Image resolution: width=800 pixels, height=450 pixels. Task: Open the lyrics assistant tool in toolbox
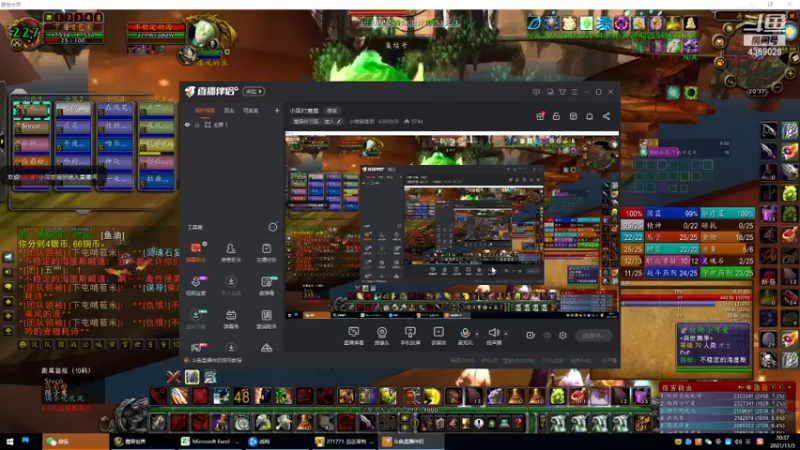pos(266,319)
